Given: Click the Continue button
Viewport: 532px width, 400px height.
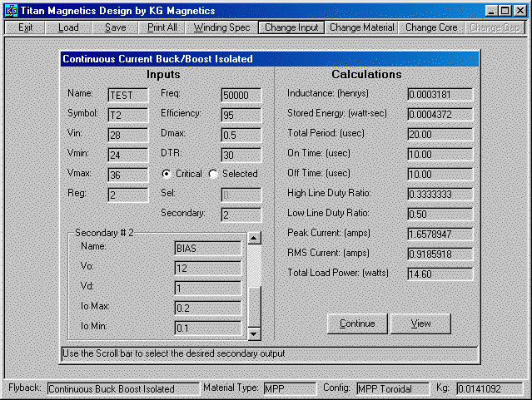Looking at the screenshot, I should point(357,323).
